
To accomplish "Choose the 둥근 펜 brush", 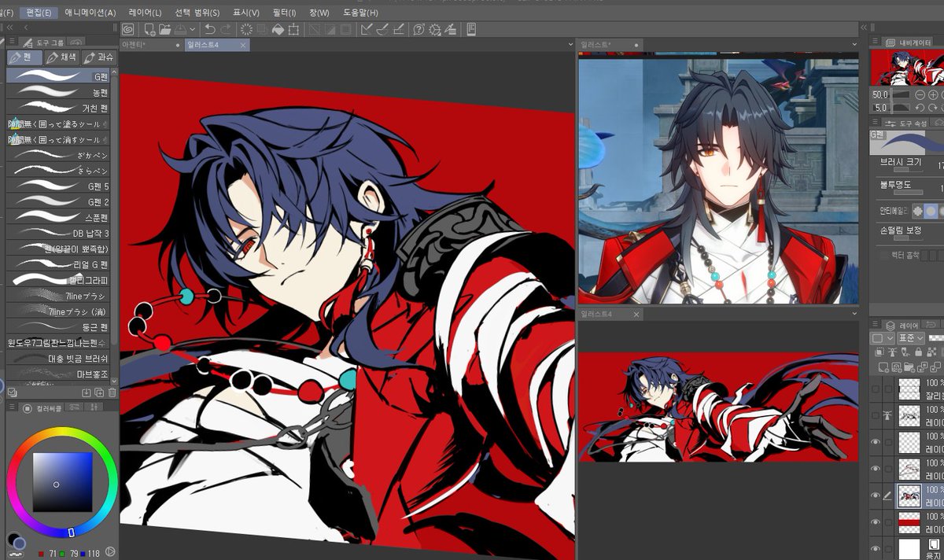I will pos(57,326).
